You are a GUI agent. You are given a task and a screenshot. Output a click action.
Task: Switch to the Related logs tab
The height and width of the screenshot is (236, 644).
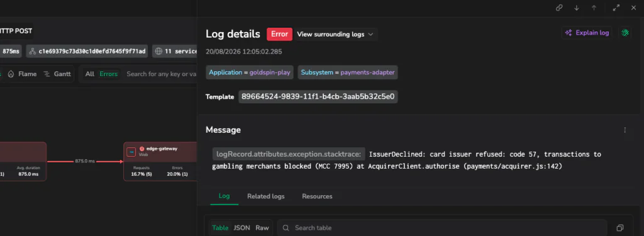[x=266, y=196]
